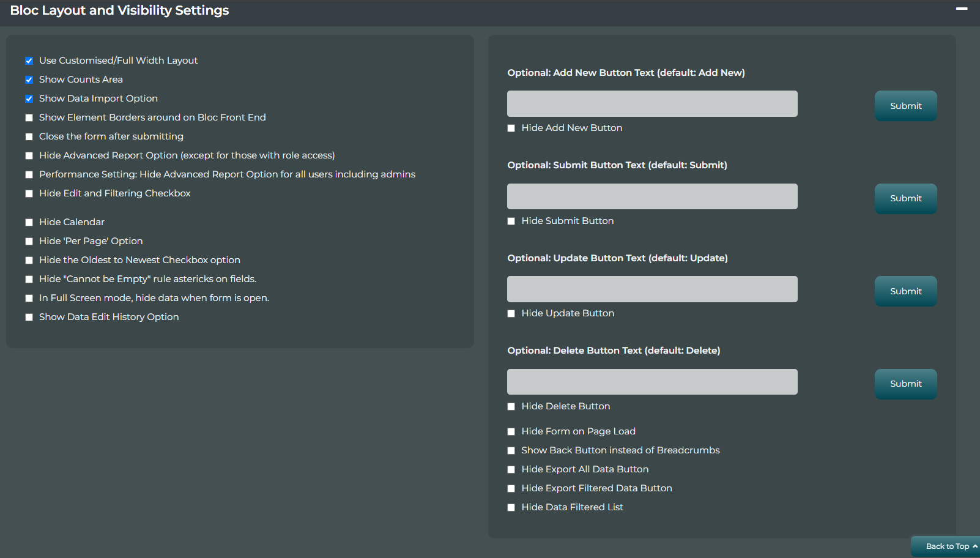The width and height of the screenshot is (980, 558).
Task: Uncheck Use Customised/Full Width Layout
Action: pos(29,61)
